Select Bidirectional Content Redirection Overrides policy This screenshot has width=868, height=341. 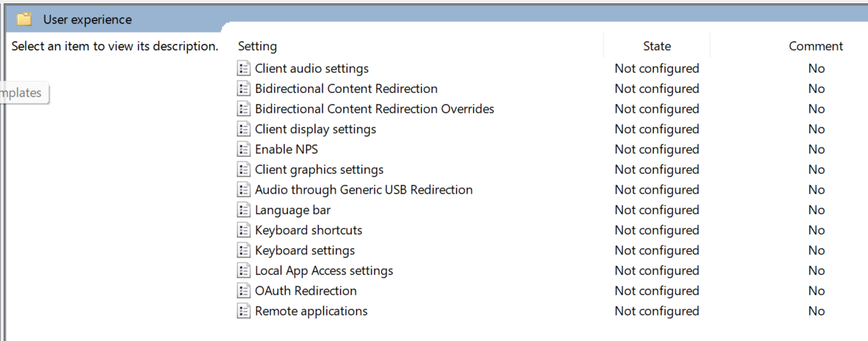[x=374, y=109]
